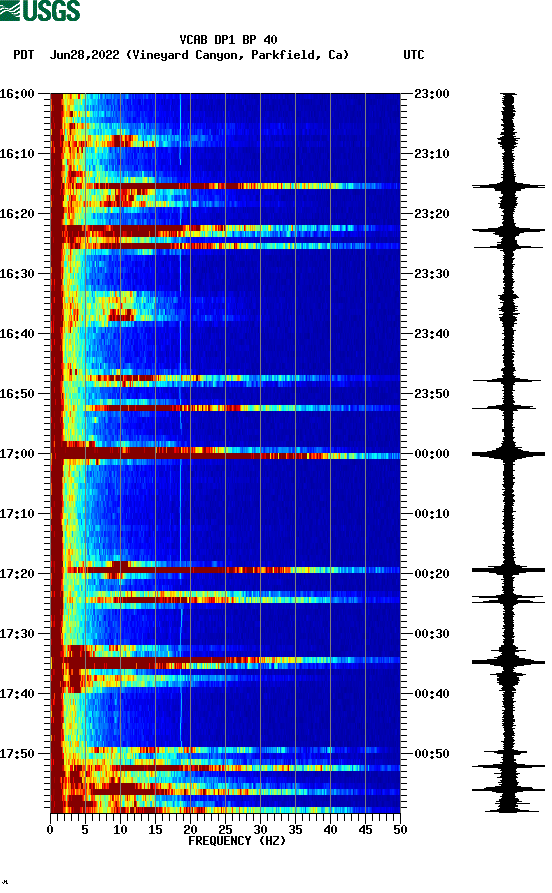Click the UTC timezone label
The image size is (552, 893).
point(414,55)
